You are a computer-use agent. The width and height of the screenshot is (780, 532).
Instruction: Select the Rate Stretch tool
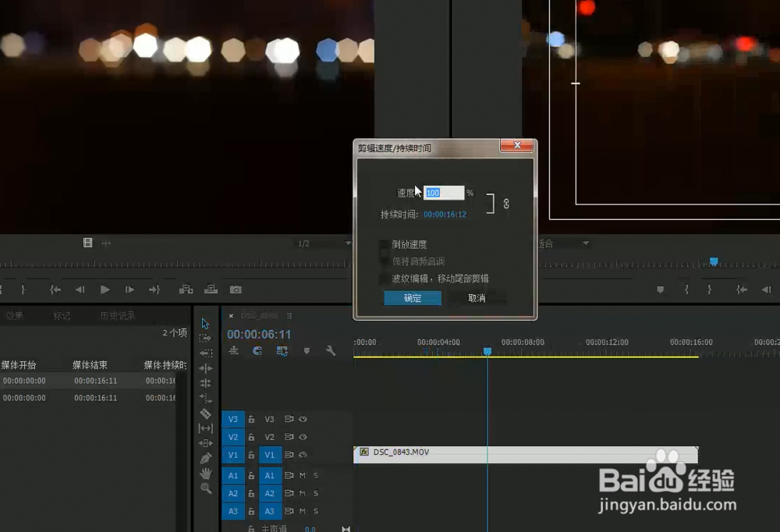(205, 398)
